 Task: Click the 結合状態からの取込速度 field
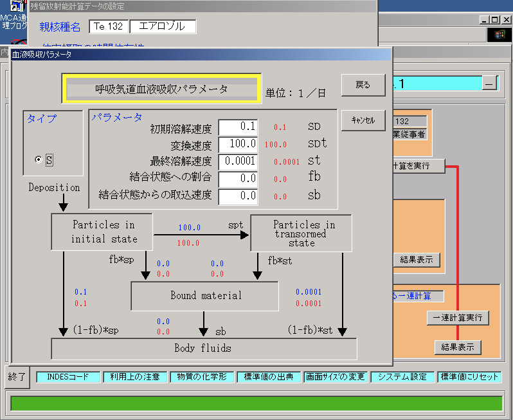click(x=238, y=196)
